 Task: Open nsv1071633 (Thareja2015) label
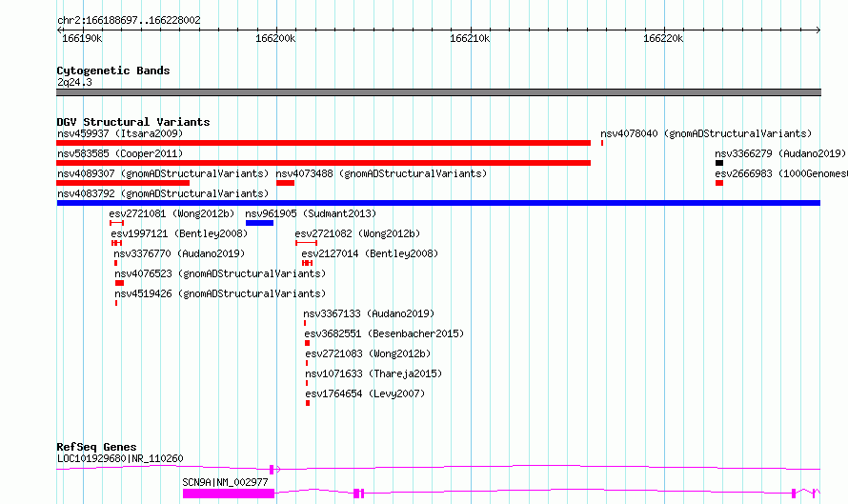374,373
